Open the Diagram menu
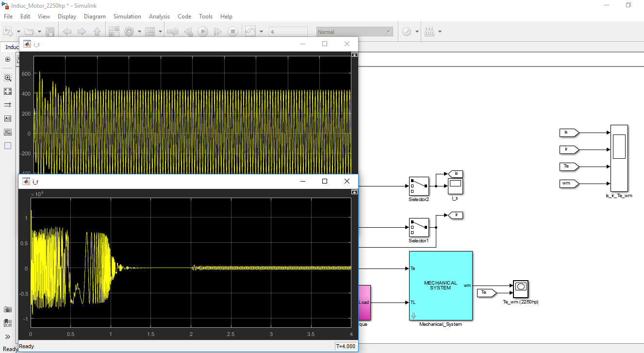 [x=95, y=17]
